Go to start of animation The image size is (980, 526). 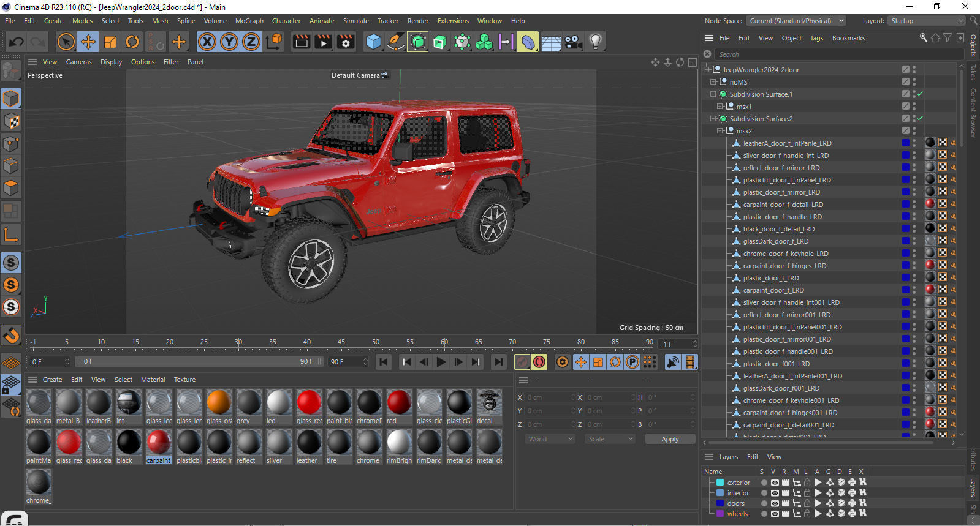(384, 362)
